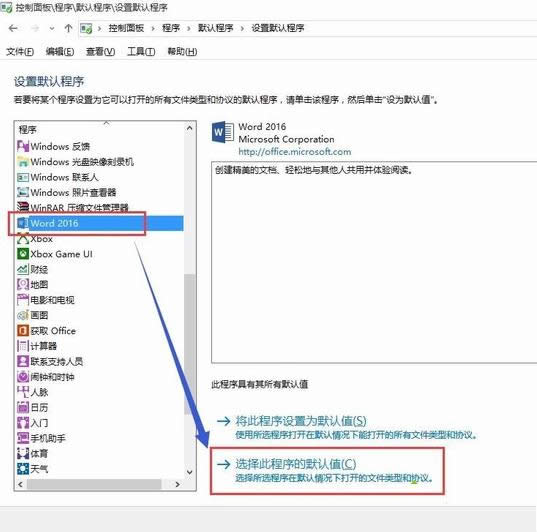Click the control panel icon in address bar
The height and width of the screenshot is (532, 537).
86,28
